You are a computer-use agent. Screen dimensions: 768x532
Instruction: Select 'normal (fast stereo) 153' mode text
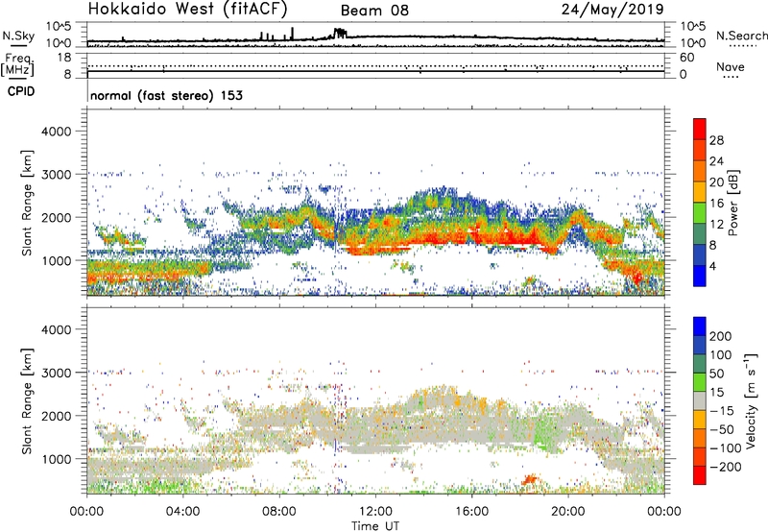pyautogui.click(x=166, y=95)
